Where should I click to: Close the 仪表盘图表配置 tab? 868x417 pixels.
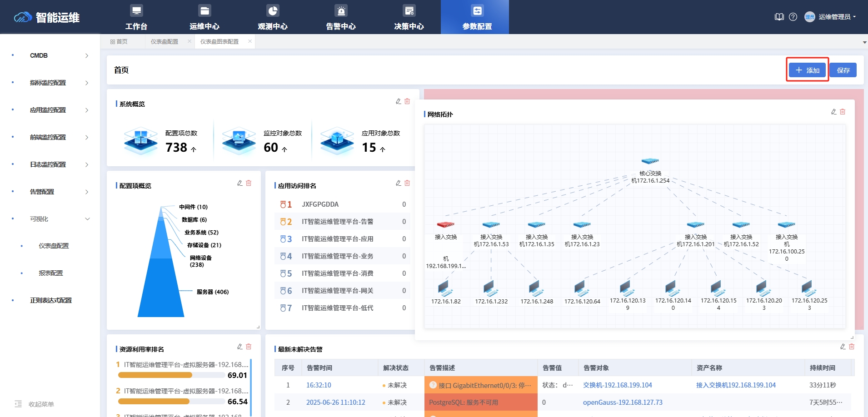(250, 41)
